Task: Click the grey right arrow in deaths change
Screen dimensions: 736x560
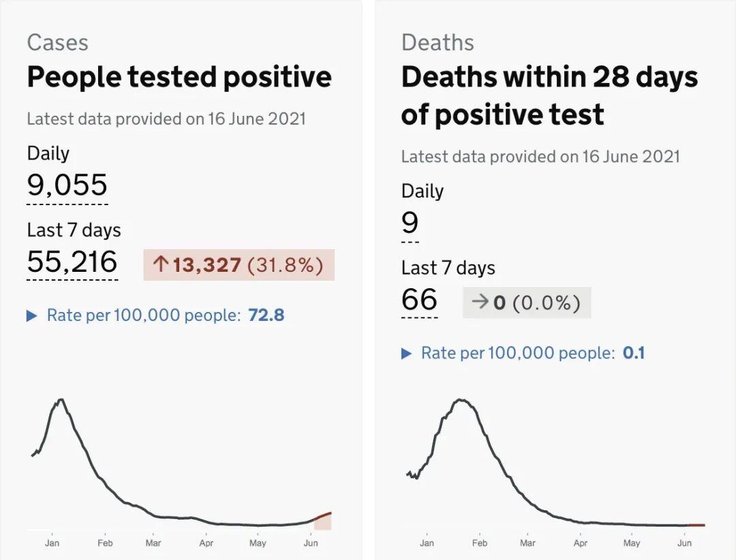Action: tap(480, 302)
